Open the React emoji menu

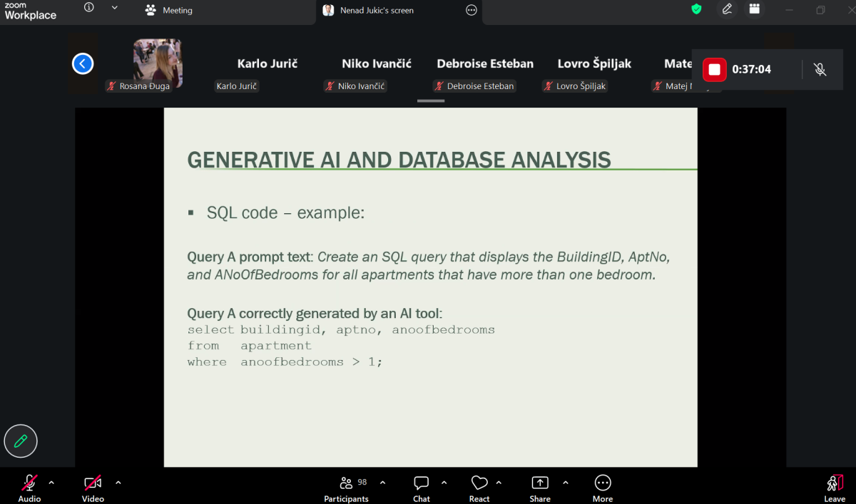pyautogui.click(x=479, y=488)
